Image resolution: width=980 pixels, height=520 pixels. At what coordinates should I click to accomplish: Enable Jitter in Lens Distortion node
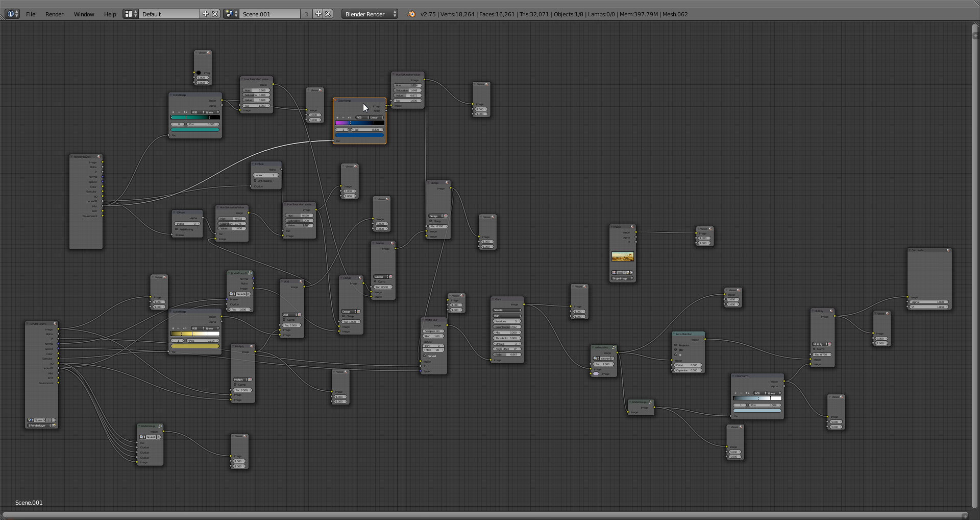pos(676,350)
